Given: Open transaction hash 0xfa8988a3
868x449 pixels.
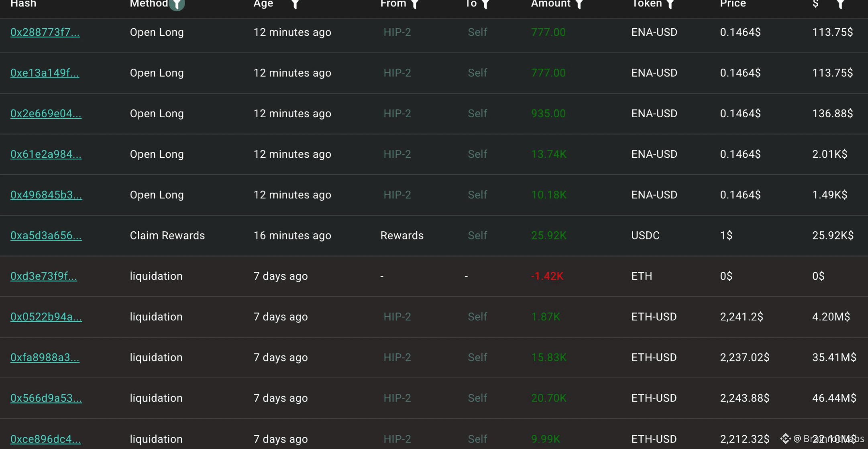Looking at the screenshot, I should [x=45, y=357].
